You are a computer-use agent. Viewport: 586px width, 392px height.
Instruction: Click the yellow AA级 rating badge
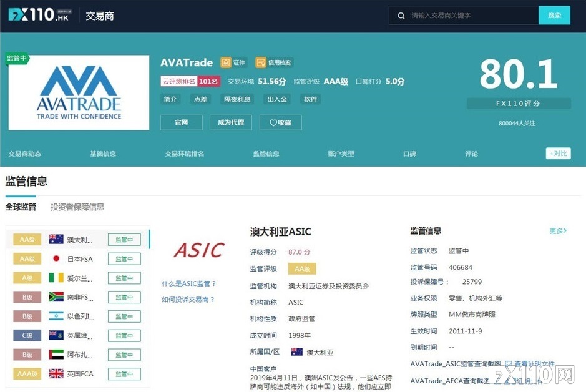(x=302, y=268)
